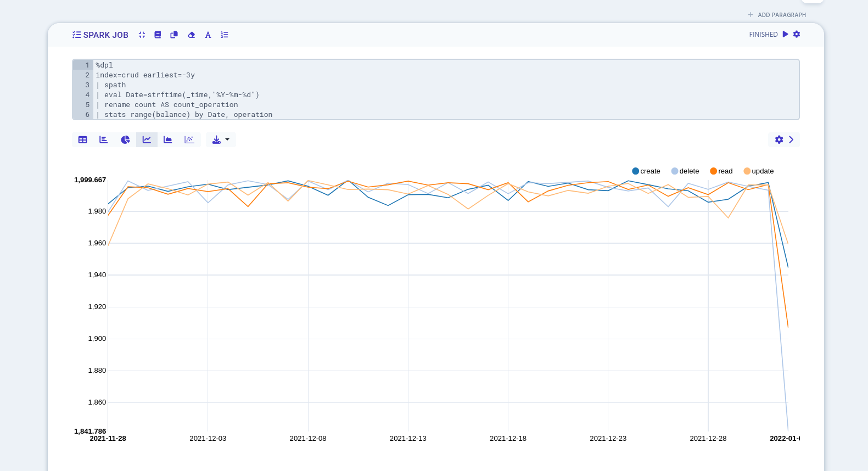Select the line chart view
868x471 pixels.
(147, 139)
